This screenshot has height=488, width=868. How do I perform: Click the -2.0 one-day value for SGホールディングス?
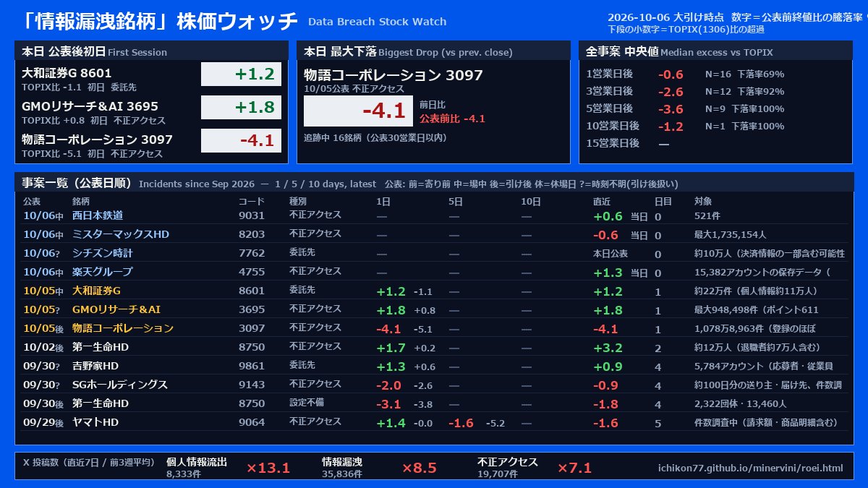388,385
